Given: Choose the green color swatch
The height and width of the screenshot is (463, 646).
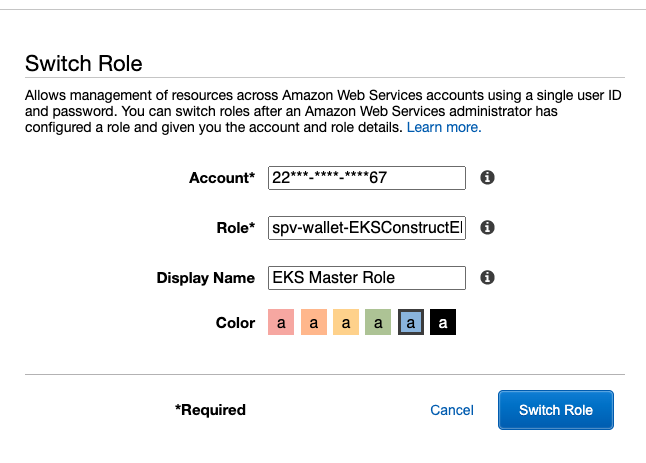Looking at the screenshot, I should pos(378,322).
